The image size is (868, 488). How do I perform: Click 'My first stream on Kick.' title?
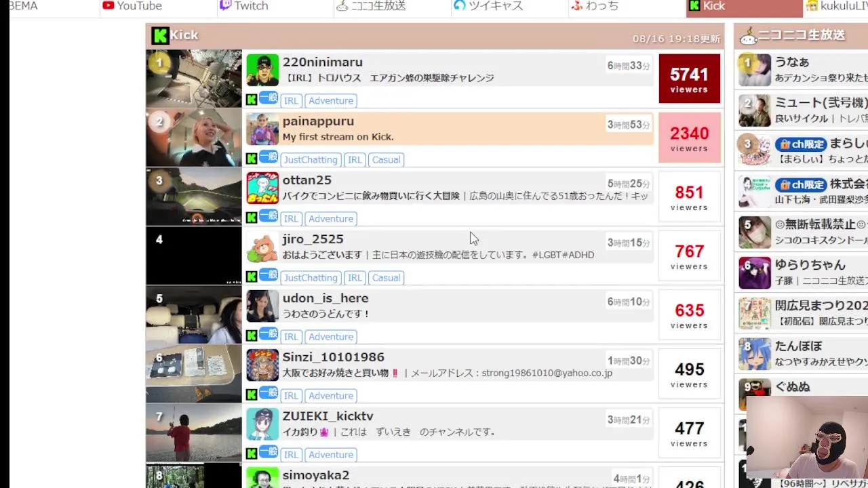click(x=338, y=137)
